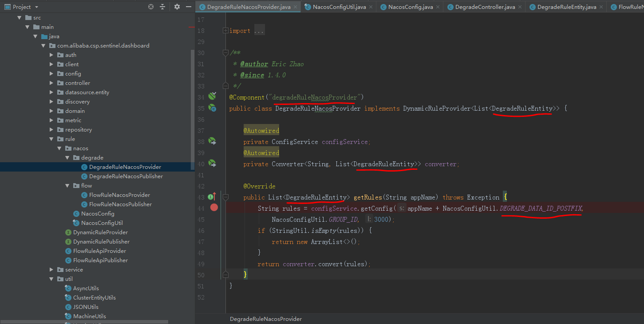The image size is (644, 324).
Task: Switch to the NacosConfigUtil.java tab
Action: pyautogui.click(x=339, y=7)
